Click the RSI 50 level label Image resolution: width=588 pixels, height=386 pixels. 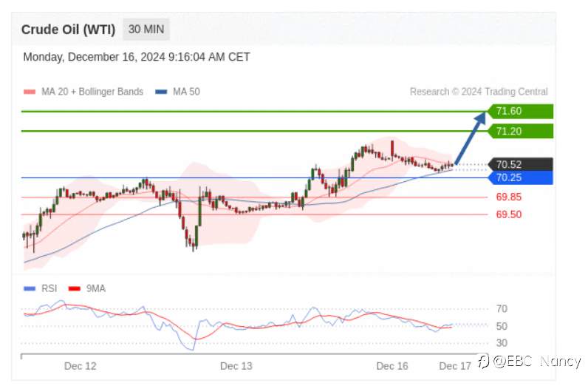click(x=502, y=326)
